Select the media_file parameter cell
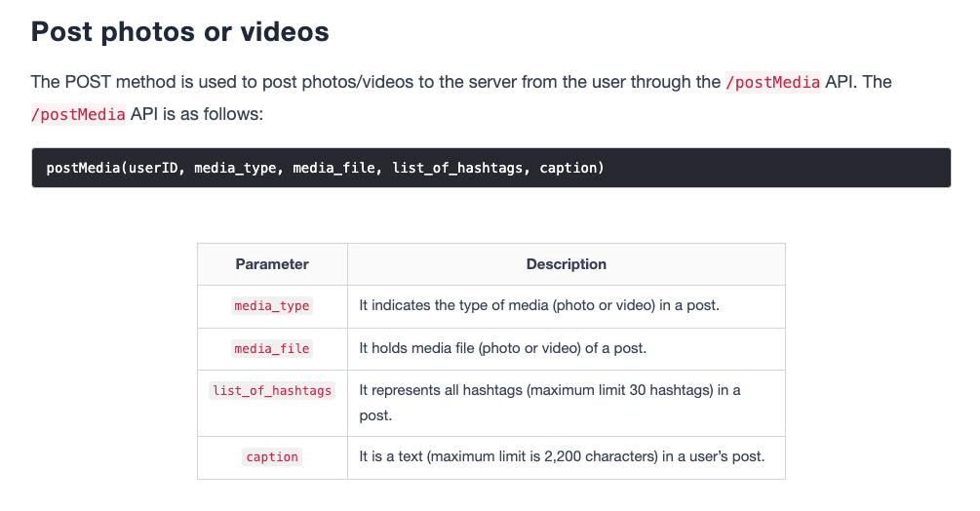Viewport: 980px width, 511px height. point(272,348)
